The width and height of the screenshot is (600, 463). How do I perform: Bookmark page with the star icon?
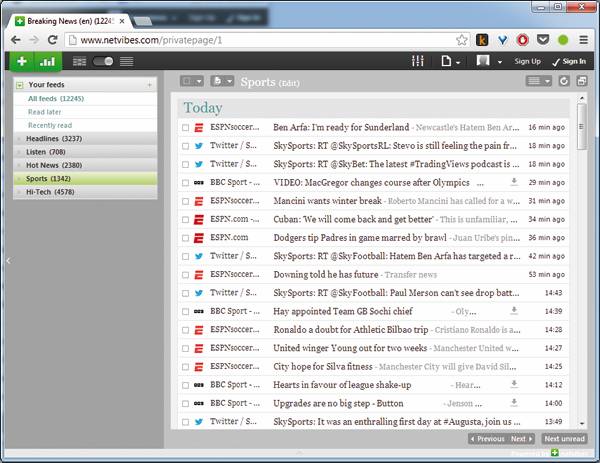pos(461,40)
